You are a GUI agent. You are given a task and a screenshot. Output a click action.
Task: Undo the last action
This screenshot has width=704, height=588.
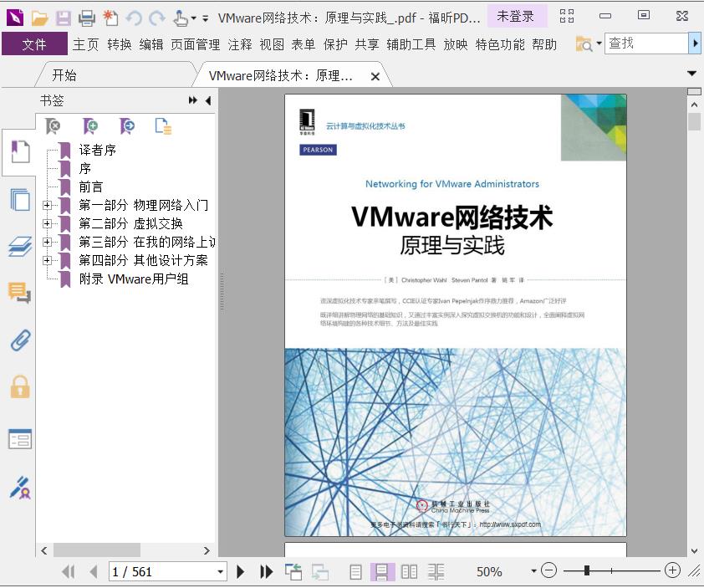click(x=134, y=18)
